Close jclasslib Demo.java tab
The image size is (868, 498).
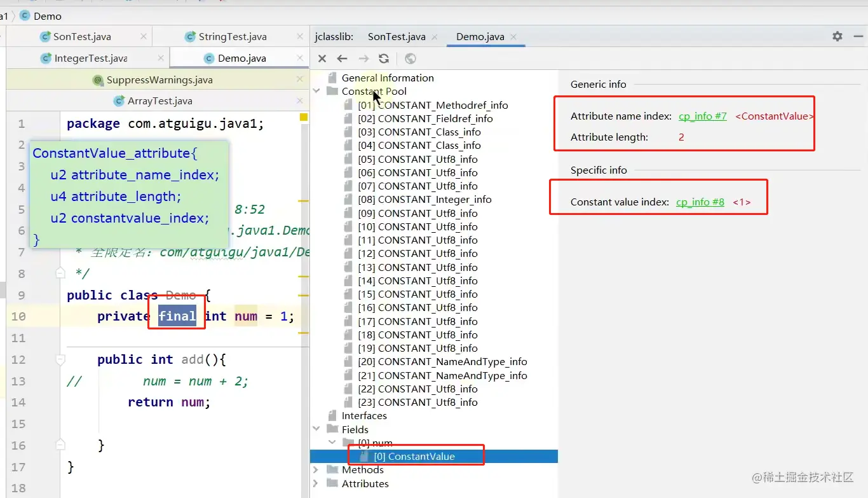[513, 37]
